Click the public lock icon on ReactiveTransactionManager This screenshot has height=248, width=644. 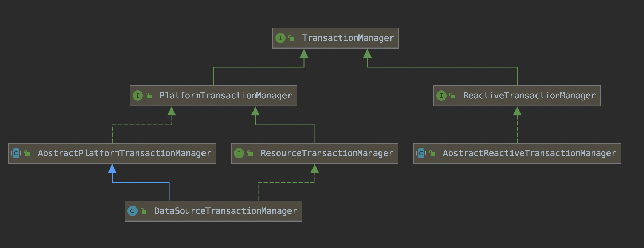(452, 96)
